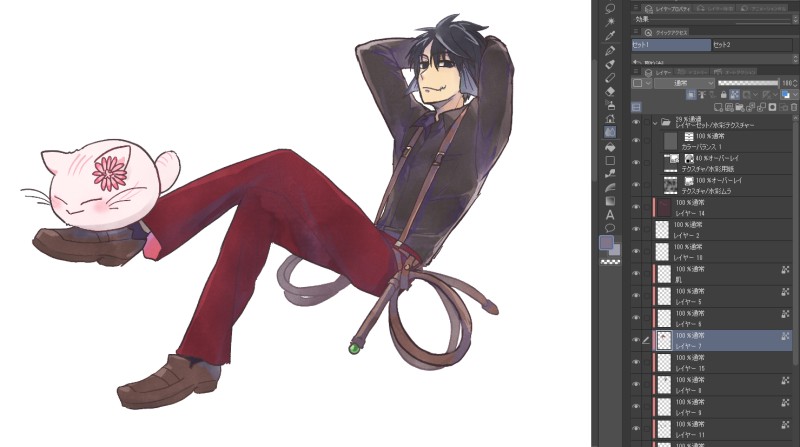Toggle the two-pane layer view icon
This screenshot has height=447, width=800.
pyautogui.click(x=636, y=107)
